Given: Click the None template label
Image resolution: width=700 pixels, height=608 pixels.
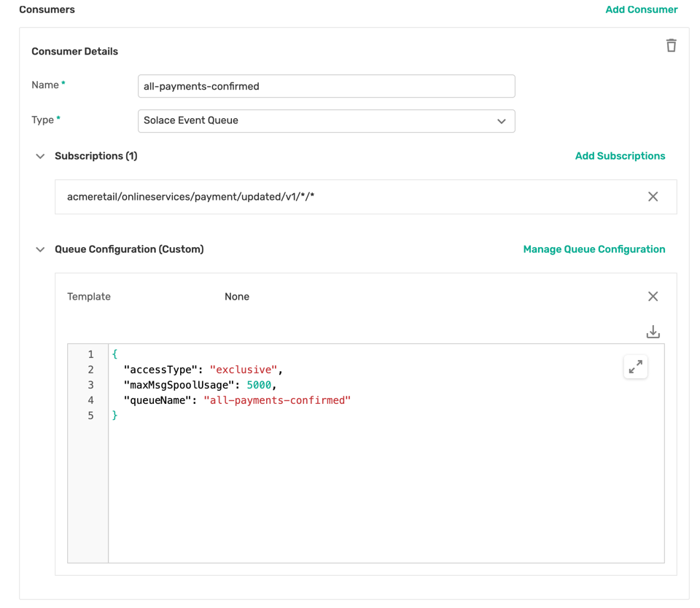Looking at the screenshot, I should point(236,296).
